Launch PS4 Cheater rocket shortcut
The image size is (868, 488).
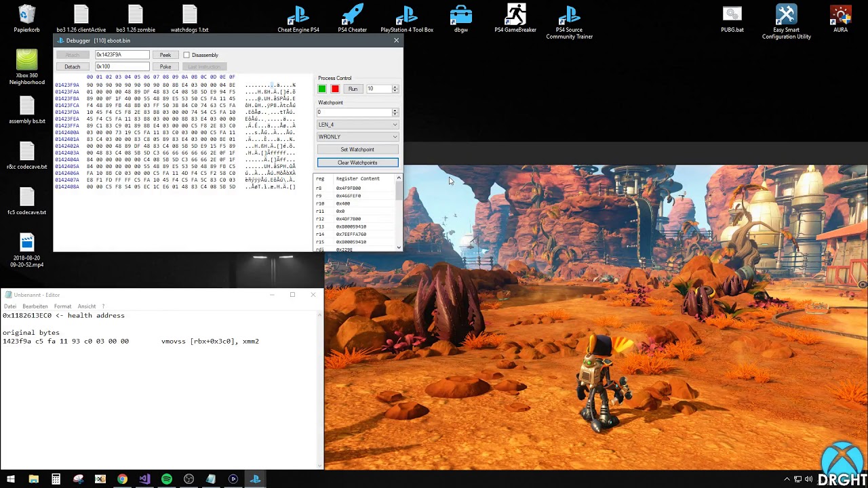pyautogui.click(x=353, y=19)
